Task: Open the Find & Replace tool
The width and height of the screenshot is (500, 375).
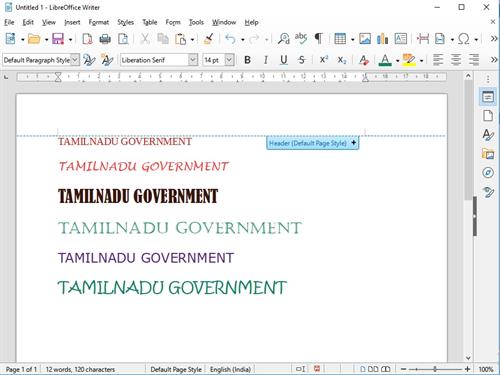Action: pos(284,39)
